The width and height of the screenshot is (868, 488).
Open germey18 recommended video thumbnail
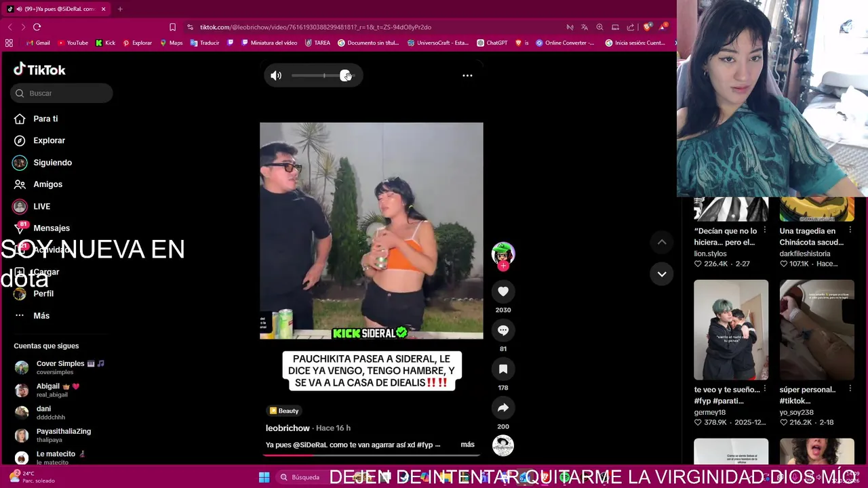pyautogui.click(x=731, y=329)
